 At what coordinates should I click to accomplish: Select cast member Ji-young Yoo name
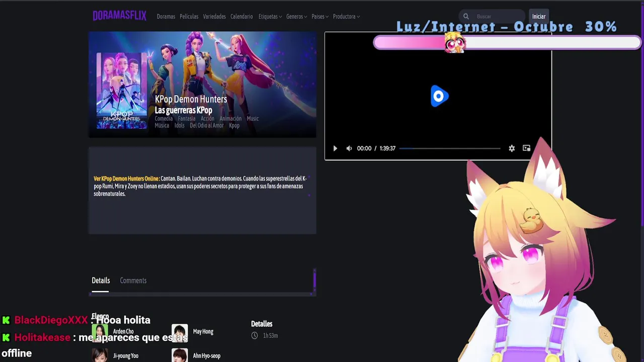coord(126,356)
